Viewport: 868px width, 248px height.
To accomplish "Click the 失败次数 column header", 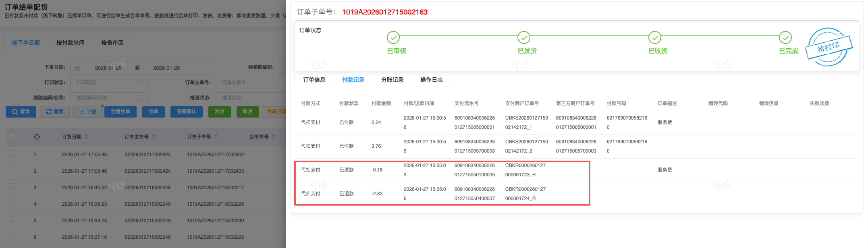I will [819, 103].
